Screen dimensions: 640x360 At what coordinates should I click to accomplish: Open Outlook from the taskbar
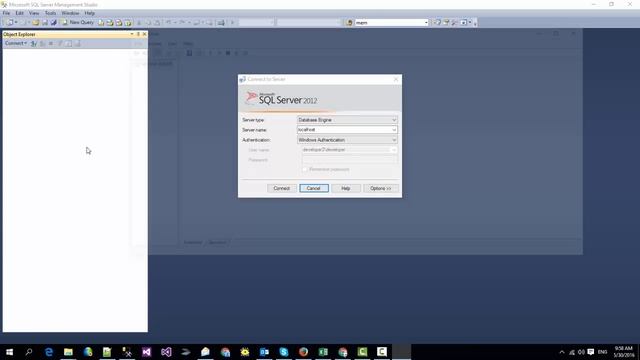264,352
